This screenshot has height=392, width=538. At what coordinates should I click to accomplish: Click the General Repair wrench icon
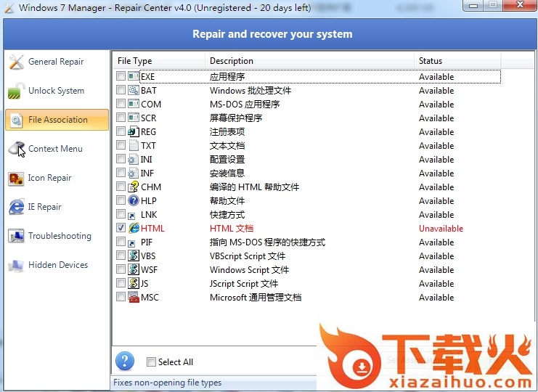point(16,62)
